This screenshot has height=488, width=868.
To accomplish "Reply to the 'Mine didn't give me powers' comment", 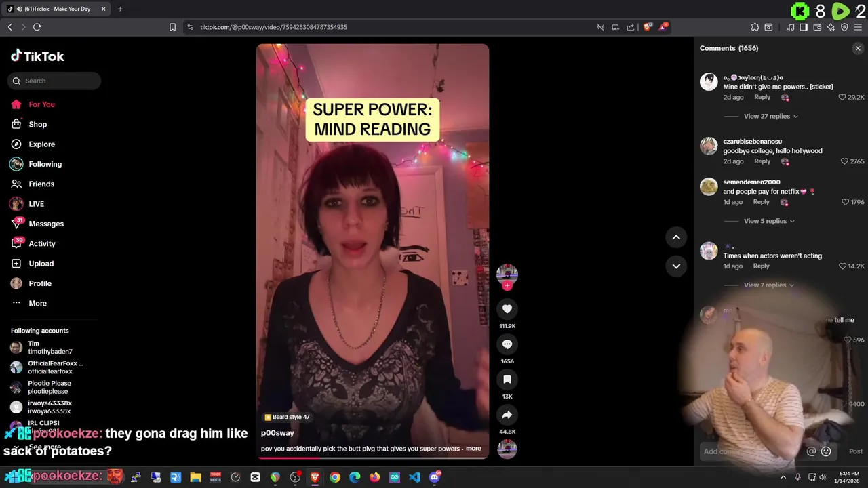I will point(762,97).
